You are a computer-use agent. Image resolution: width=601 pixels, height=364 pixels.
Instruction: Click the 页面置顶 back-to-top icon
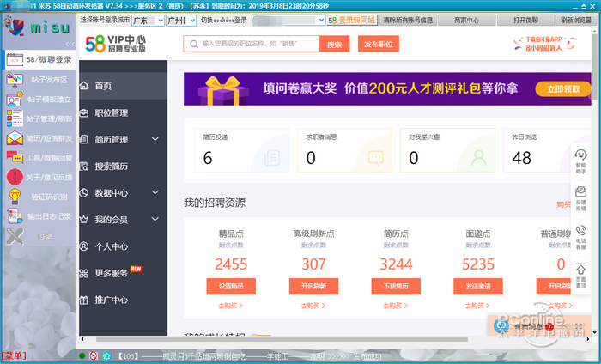point(580,276)
